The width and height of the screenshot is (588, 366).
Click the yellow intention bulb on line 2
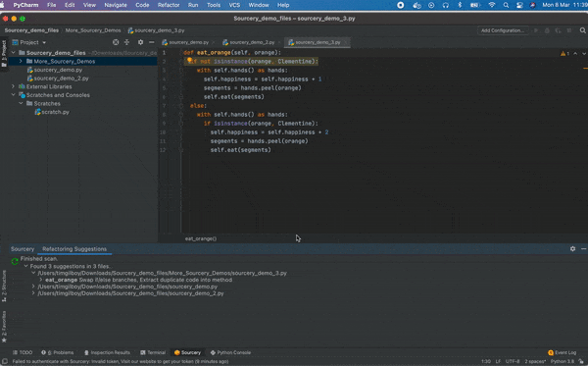tap(190, 60)
